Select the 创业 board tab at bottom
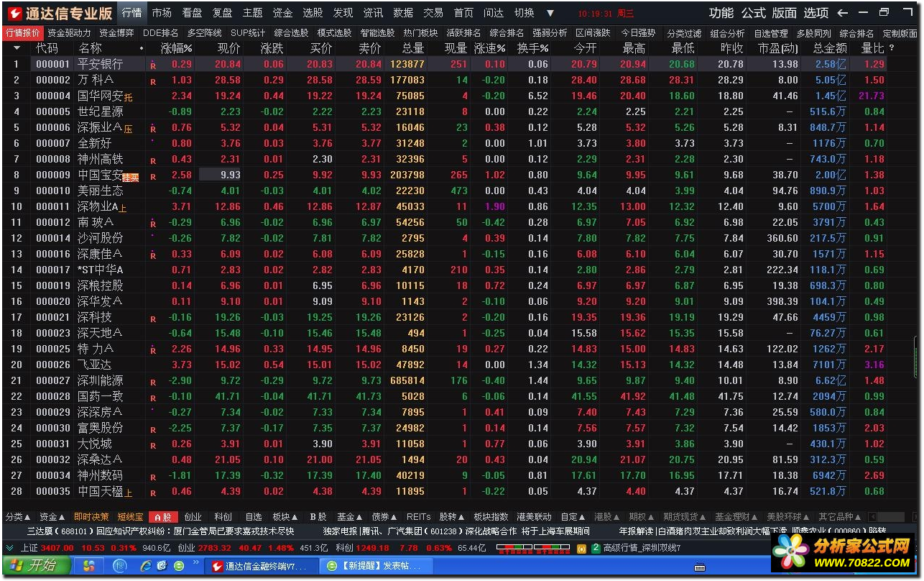The image size is (924, 581). click(x=193, y=517)
